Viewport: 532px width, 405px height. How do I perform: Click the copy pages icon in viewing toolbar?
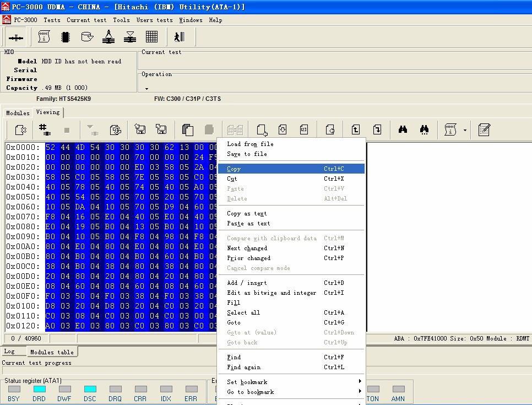coord(187,130)
